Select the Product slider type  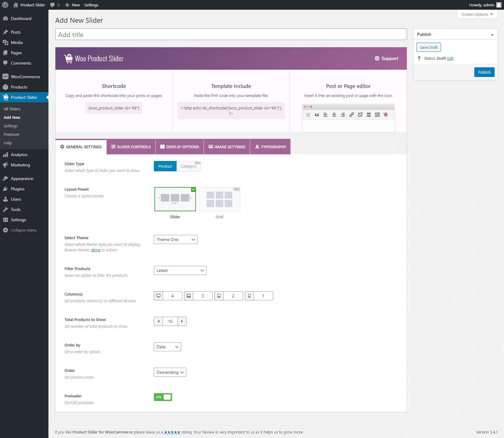(x=165, y=166)
